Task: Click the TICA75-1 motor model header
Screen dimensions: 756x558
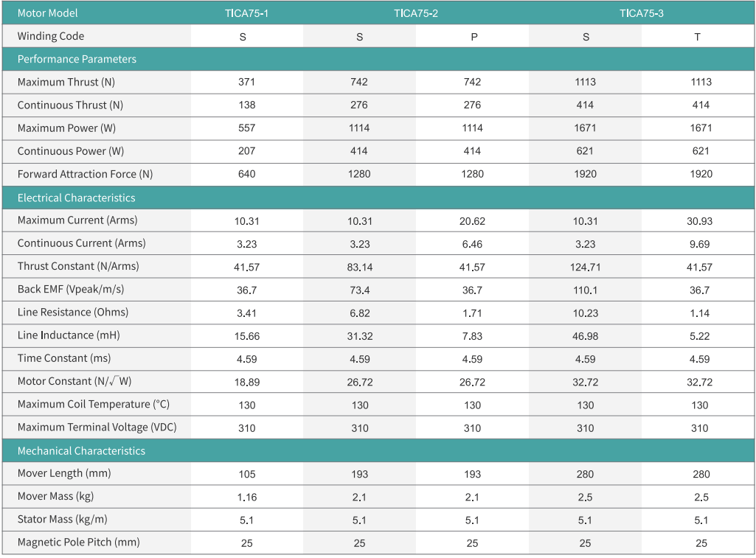Action: tap(247, 13)
